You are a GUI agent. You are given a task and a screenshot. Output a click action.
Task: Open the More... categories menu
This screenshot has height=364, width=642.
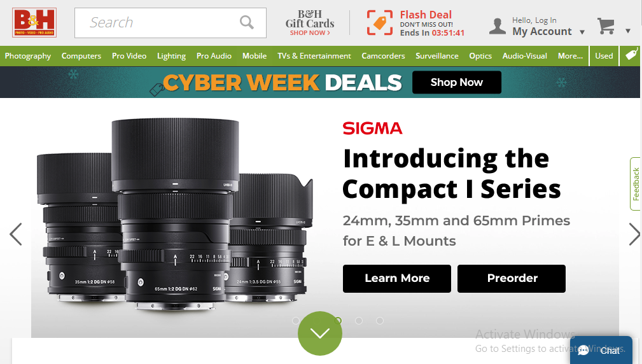570,55
